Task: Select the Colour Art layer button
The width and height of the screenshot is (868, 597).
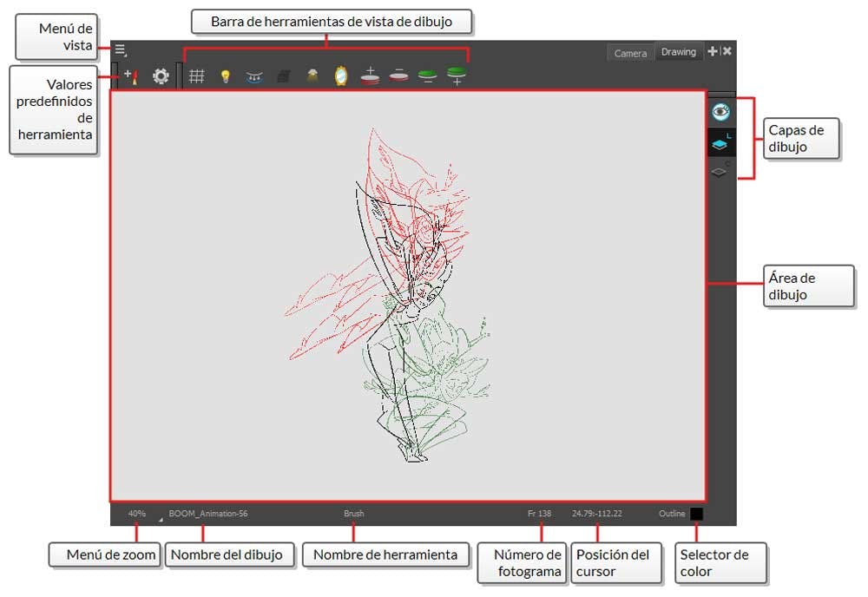Action: [x=720, y=171]
